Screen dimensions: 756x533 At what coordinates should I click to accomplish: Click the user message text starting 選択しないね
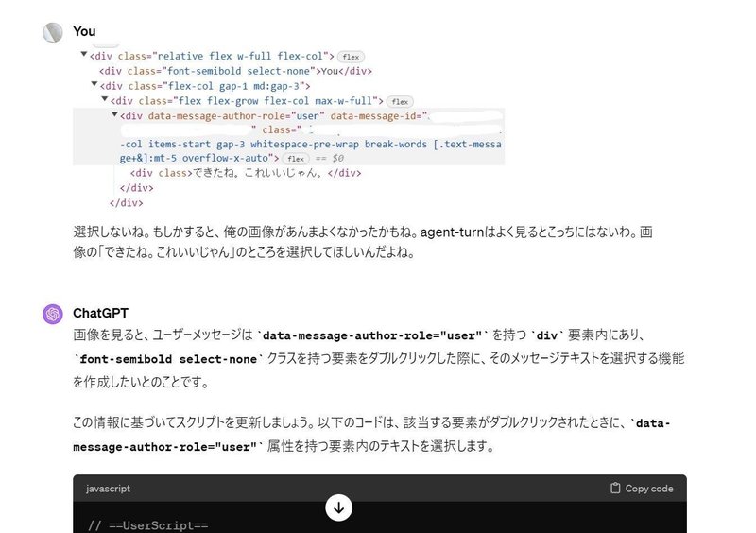[x=363, y=242]
